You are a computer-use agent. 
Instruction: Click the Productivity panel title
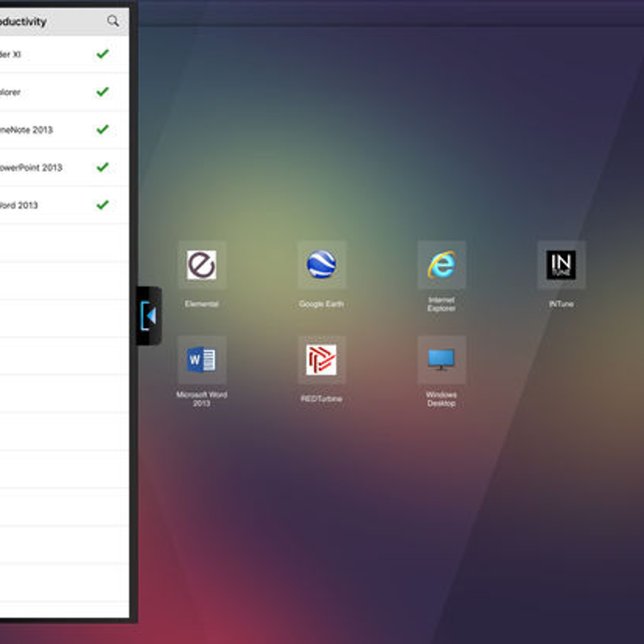pos(23,22)
